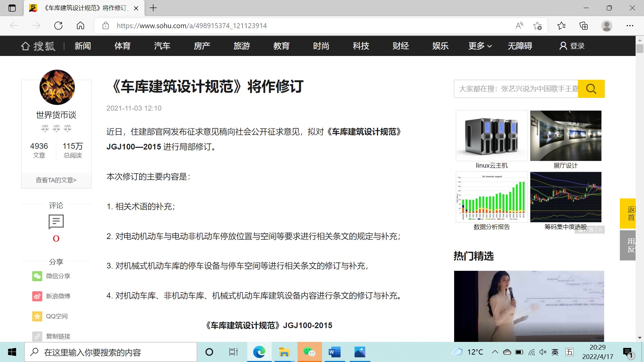644x362 pixels.
Task: Open tab actions menu icon
Action: (12, 8)
